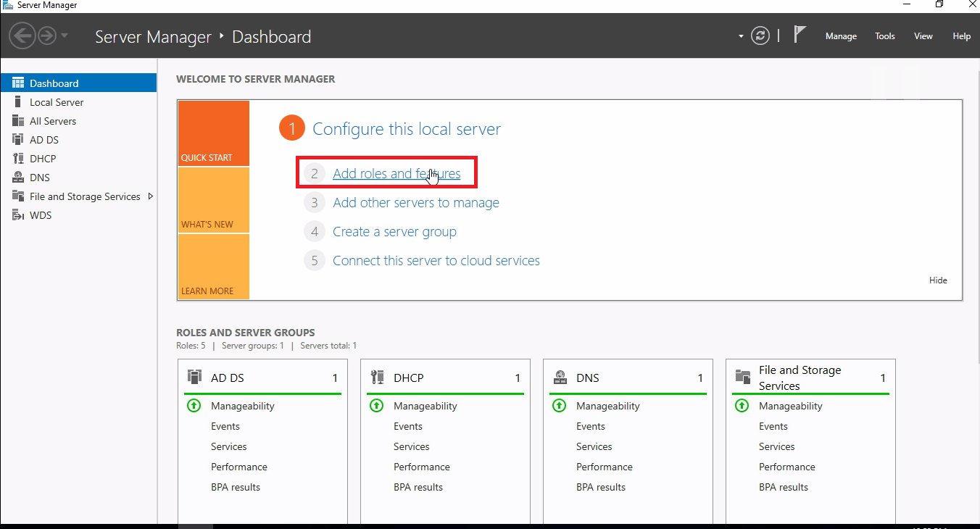The height and width of the screenshot is (529, 980).
Task: View Performance in the DNS tile
Action: point(605,467)
